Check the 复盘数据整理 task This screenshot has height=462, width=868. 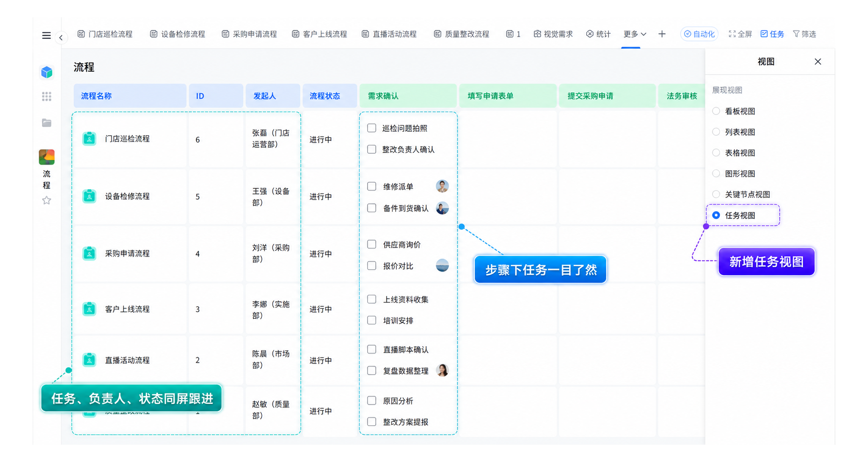point(372,370)
